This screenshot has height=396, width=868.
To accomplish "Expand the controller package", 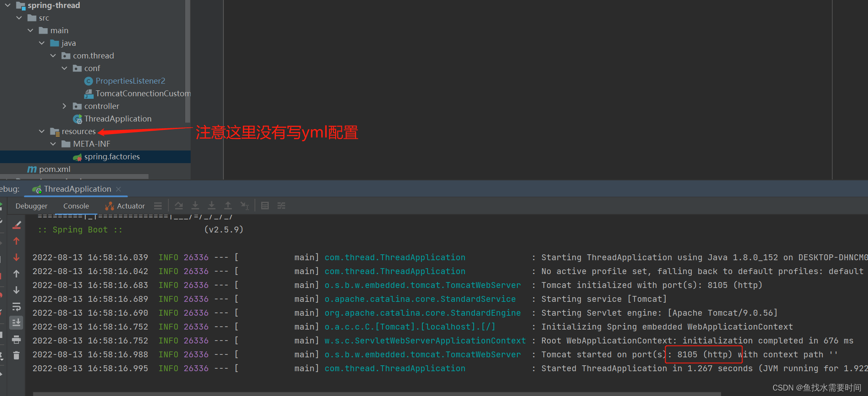I will pos(64,106).
